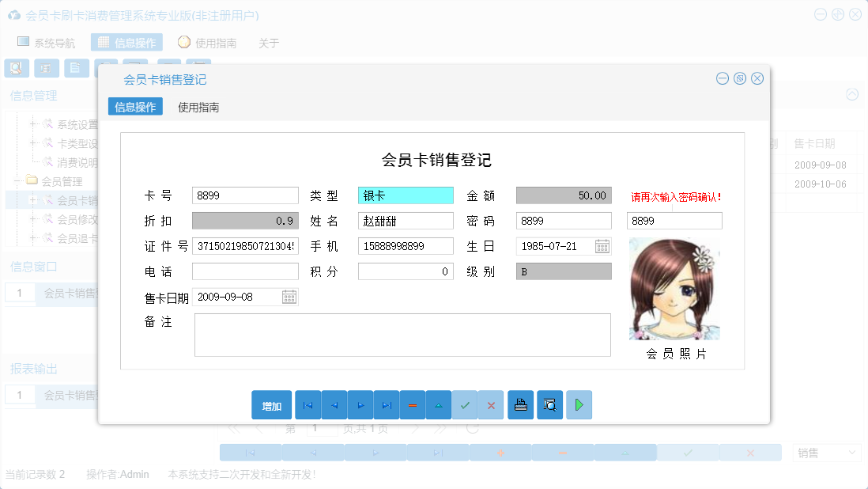The image size is (868, 489).
Task: Click the search icon in the main toolbar
Action: pos(16,68)
